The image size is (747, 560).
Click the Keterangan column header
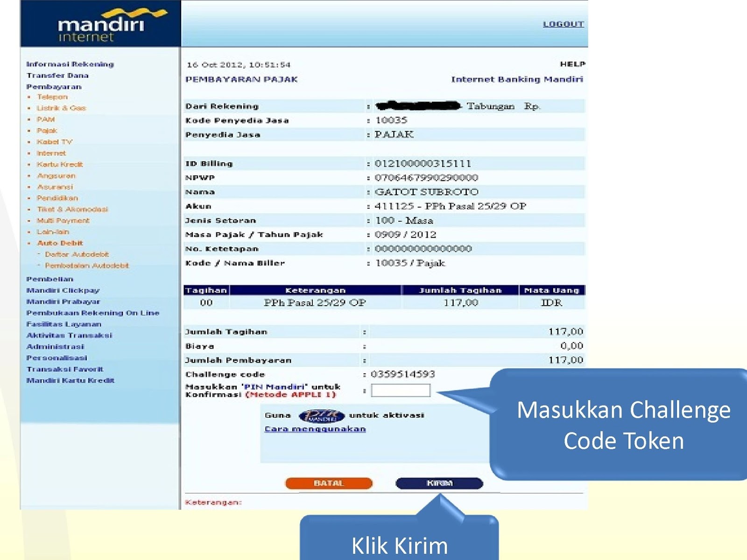pos(315,290)
